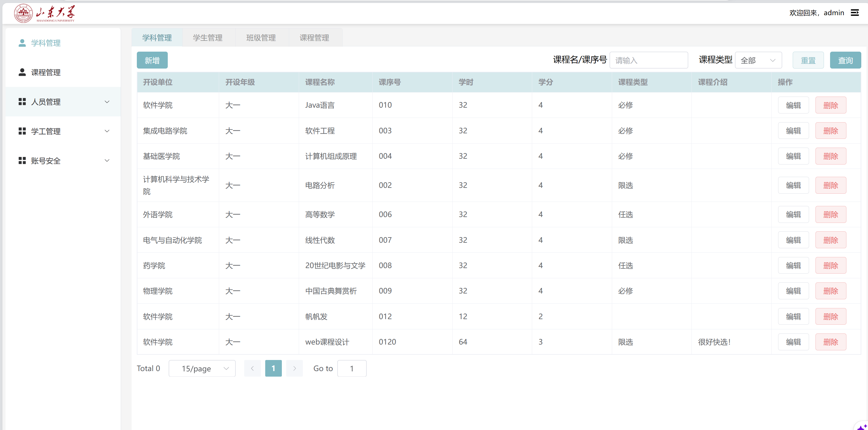Switch to the 学科管理 tab
The height and width of the screenshot is (430, 868).
tap(157, 37)
